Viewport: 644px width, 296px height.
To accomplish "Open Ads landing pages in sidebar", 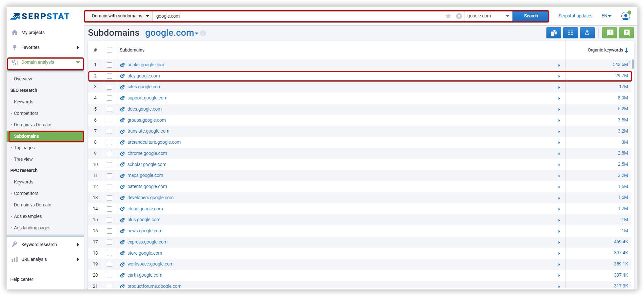I will 32,228.
